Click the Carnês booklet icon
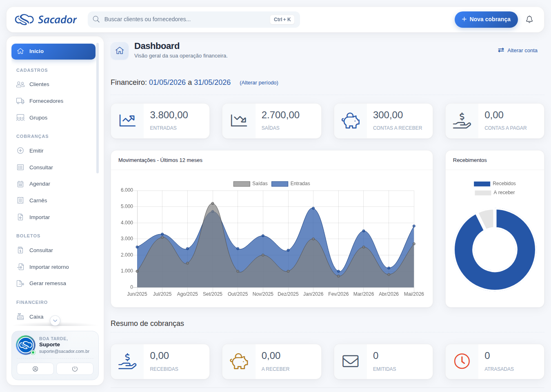551x392 pixels. coord(20,200)
